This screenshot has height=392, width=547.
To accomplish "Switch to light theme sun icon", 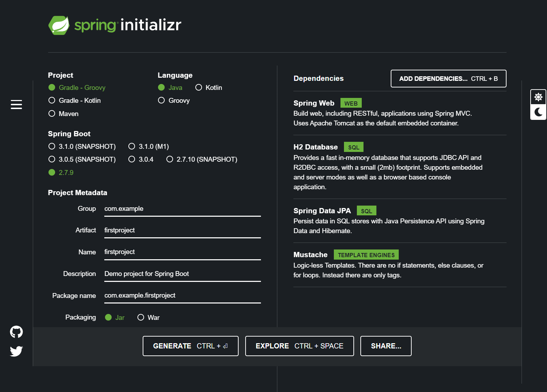I will click(538, 97).
